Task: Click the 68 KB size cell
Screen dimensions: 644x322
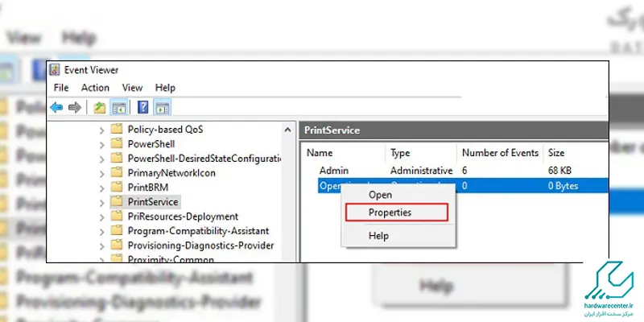Action: [559, 171]
